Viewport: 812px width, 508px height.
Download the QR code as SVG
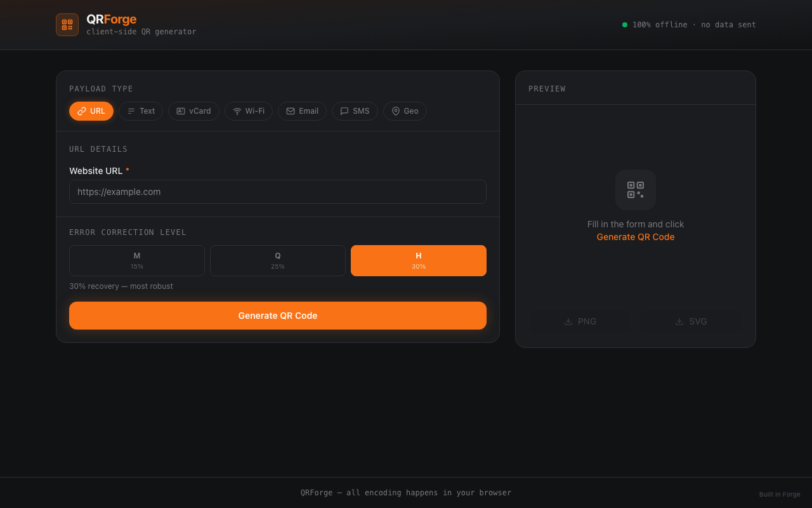pos(691,321)
